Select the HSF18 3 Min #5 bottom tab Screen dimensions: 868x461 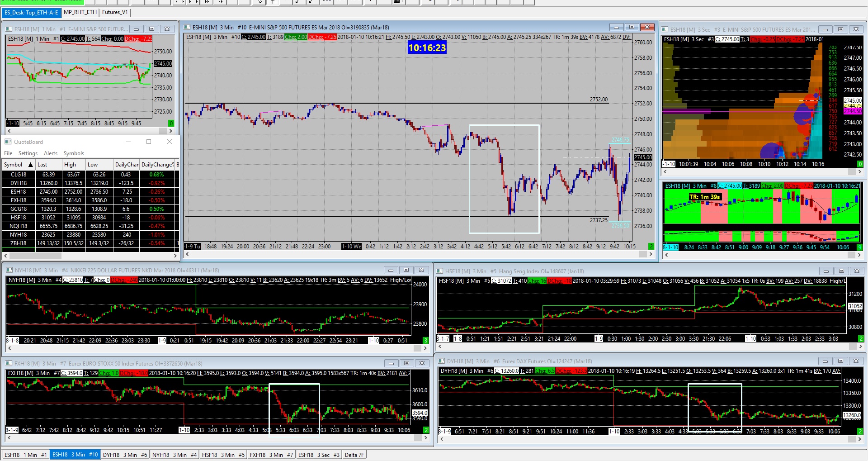pyautogui.click(x=223, y=455)
